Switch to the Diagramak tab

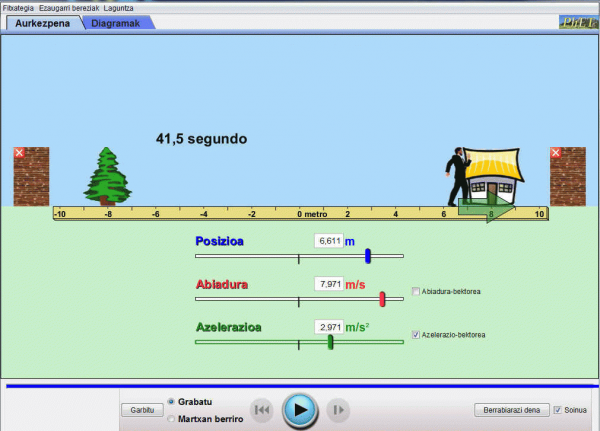point(115,23)
